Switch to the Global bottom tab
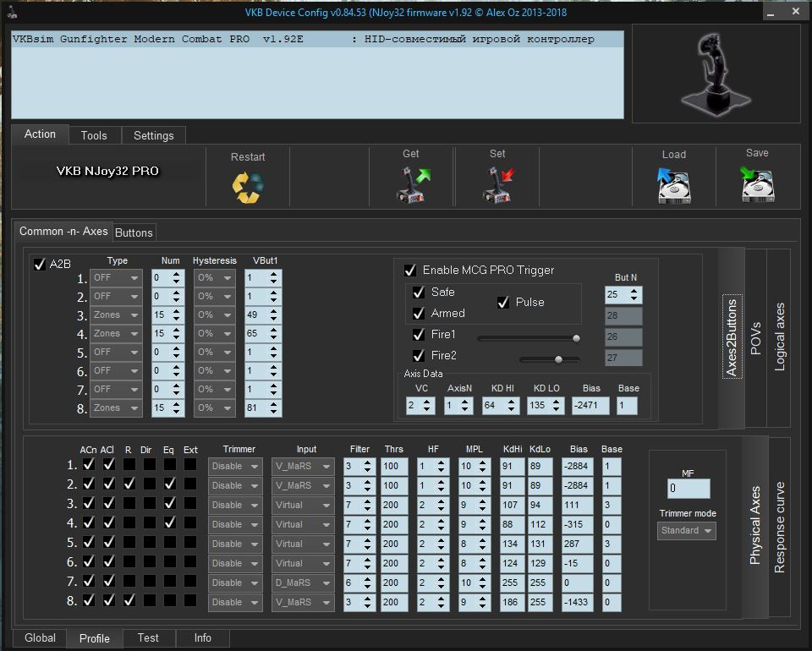Image resolution: width=812 pixels, height=651 pixels. coord(40,638)
